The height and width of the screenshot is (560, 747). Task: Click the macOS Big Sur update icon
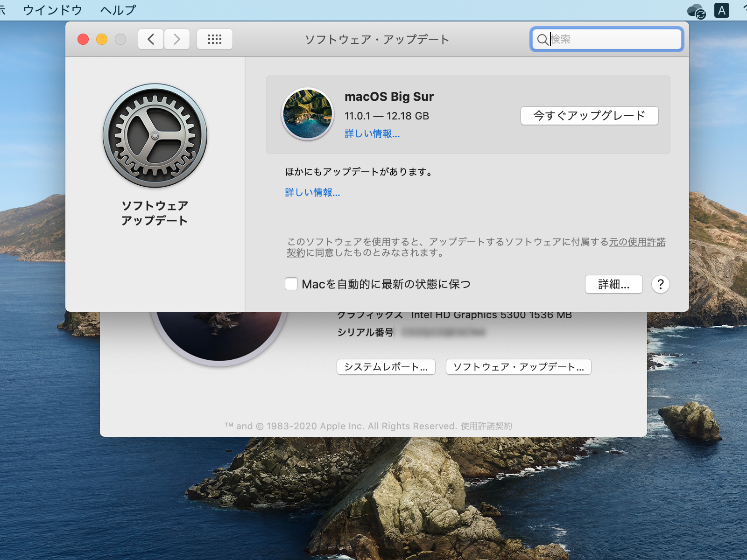coord(308,113)
